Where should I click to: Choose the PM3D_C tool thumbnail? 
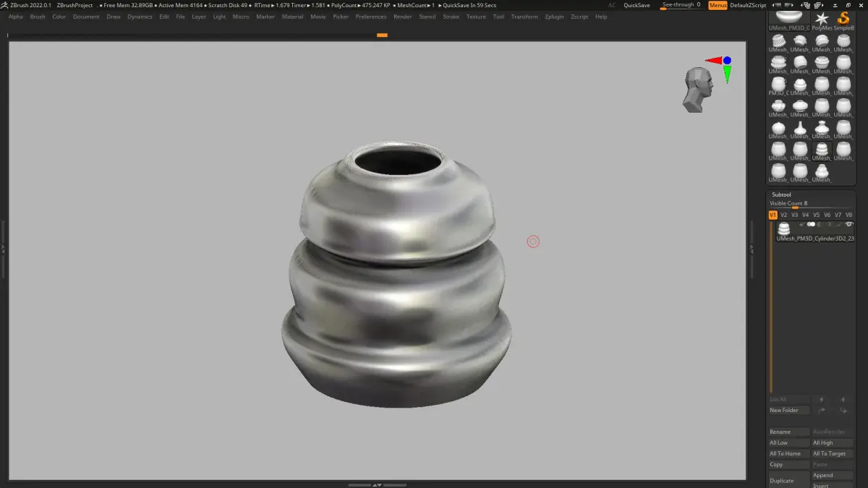pos(778,87)
